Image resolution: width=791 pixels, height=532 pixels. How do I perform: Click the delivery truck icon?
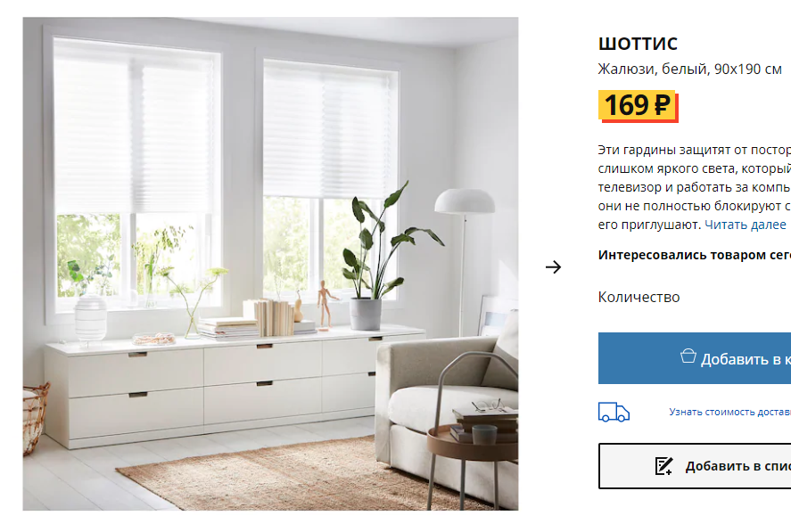click(x=614, y=412)
